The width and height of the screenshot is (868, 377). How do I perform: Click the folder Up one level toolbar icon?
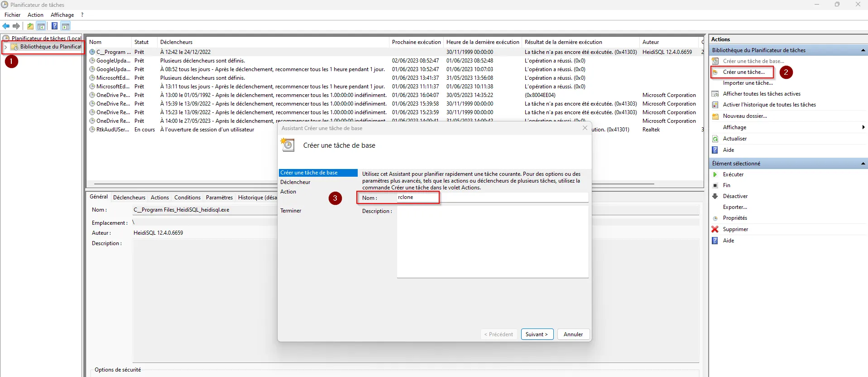click(30, 26)
